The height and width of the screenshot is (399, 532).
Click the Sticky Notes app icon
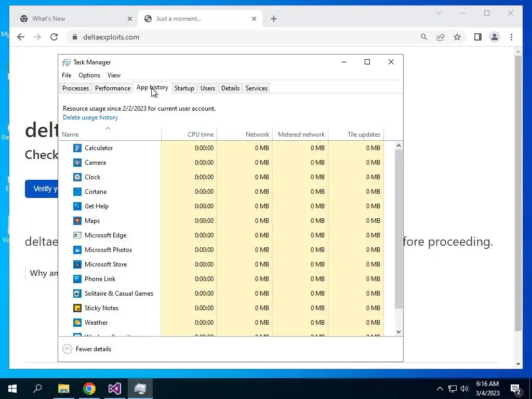tap(77, 308)
